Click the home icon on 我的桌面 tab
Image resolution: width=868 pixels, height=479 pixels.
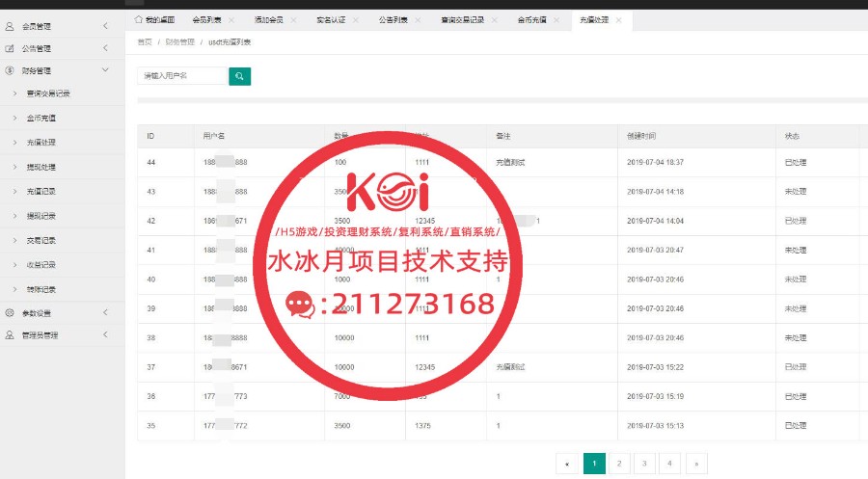(x=138, y=19)
